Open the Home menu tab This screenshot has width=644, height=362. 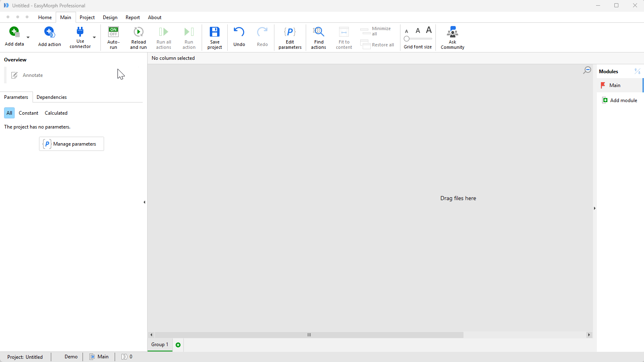tap(45, 17)
